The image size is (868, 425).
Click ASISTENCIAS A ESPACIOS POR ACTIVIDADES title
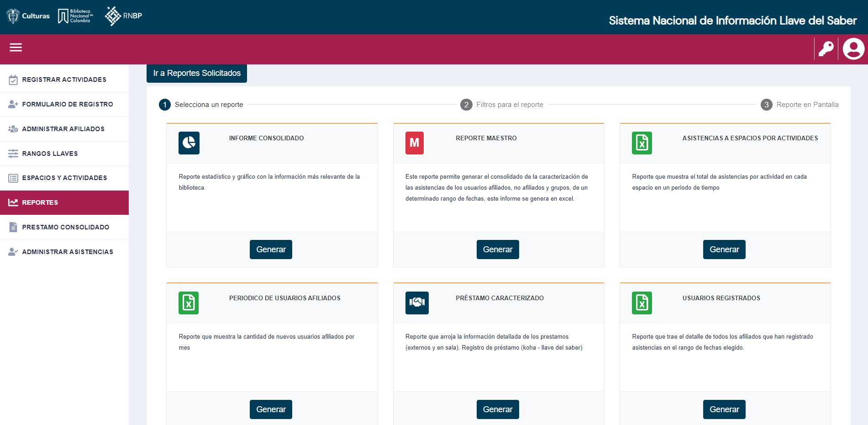click(x=750, y=138)
